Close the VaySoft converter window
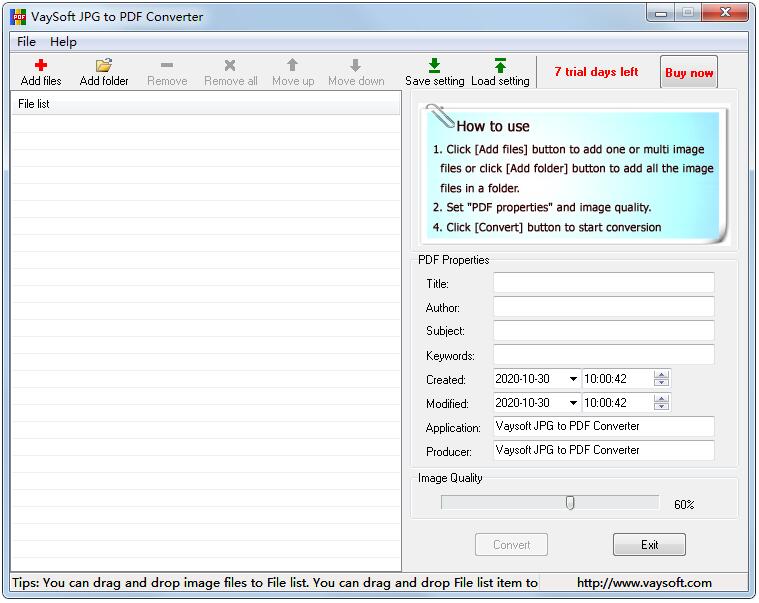Image resolution: width=759 pixels, height=603 pixels. click(x=725, y=13)
